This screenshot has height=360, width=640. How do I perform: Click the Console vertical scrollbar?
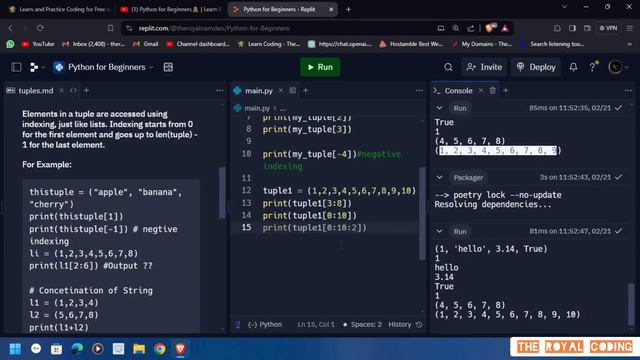point(631,304)
